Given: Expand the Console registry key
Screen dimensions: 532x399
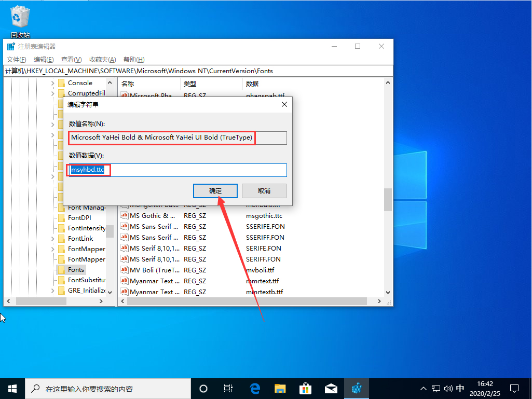Looking at the screenshot, I should pyautogui.click(x=52, y=82).
